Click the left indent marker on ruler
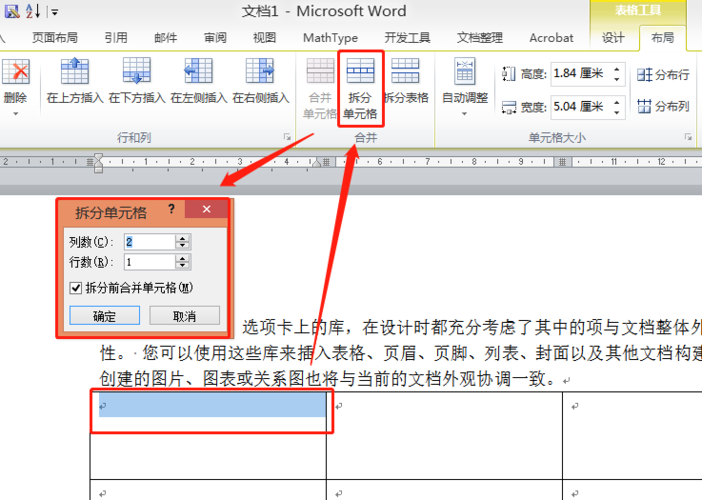702x500 pixels. pos(98,163)
